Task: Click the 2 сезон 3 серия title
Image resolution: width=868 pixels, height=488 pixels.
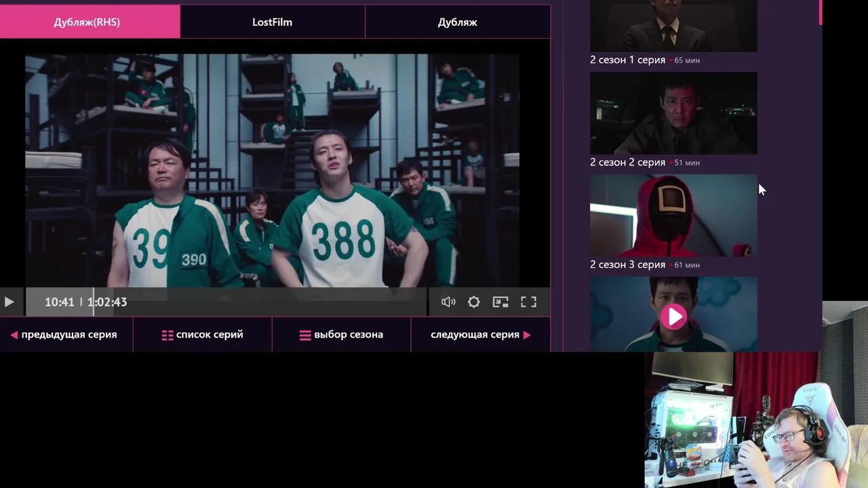Action: click(627, 265)
